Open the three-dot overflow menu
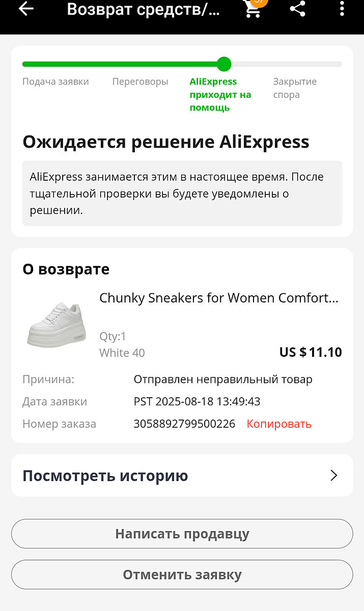The width and height of the screenshot is (364, 611). [342, 9]
